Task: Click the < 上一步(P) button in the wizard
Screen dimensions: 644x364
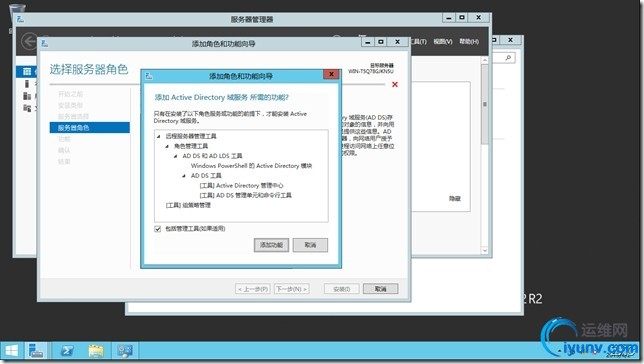Action: click(x=253, y=289)
